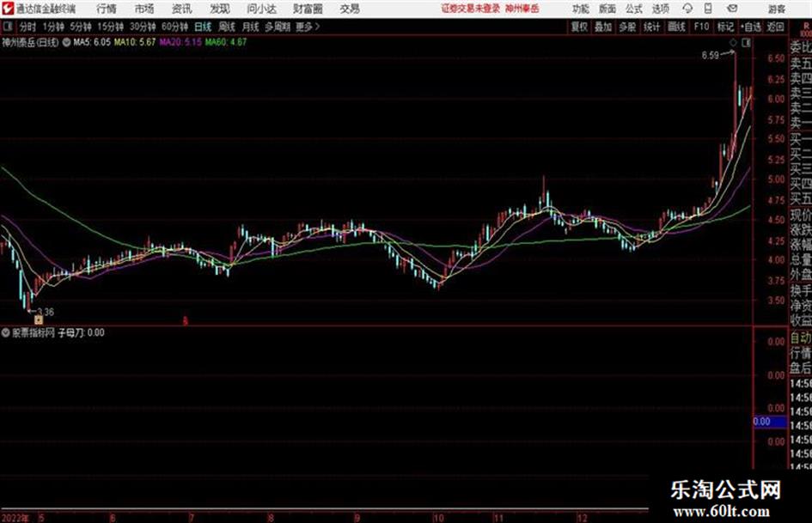Click the MA10: 5.67 value label

tap(135, 42)
